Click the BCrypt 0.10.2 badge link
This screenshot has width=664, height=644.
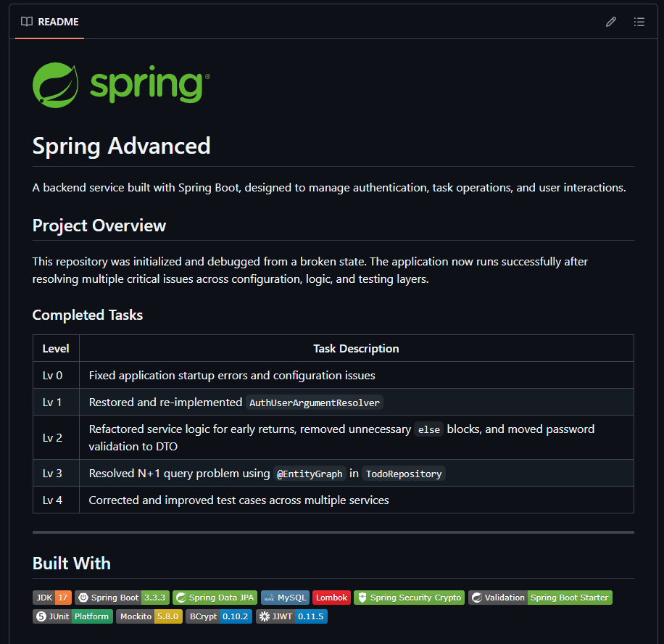218,616
